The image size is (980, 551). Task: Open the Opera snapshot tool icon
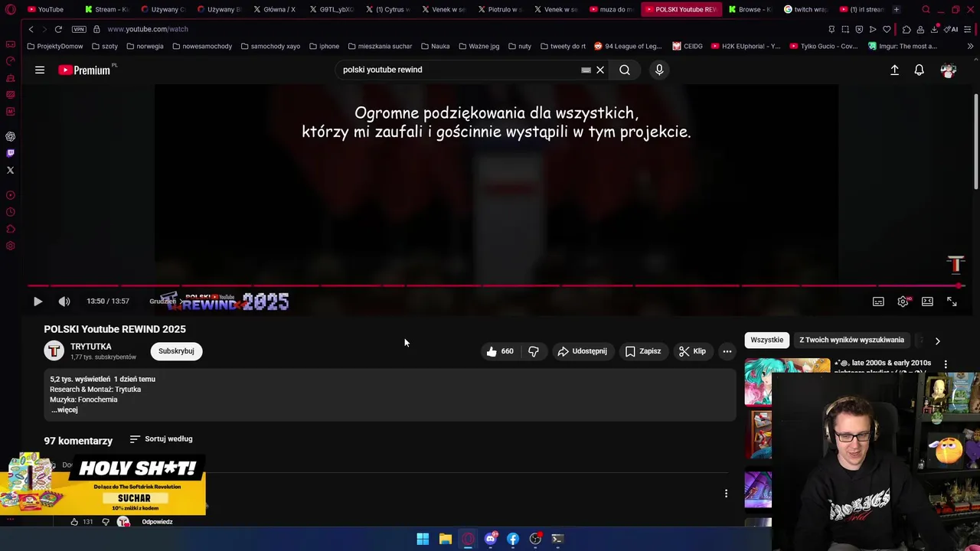pyautogui.click(x=845, y=29)
